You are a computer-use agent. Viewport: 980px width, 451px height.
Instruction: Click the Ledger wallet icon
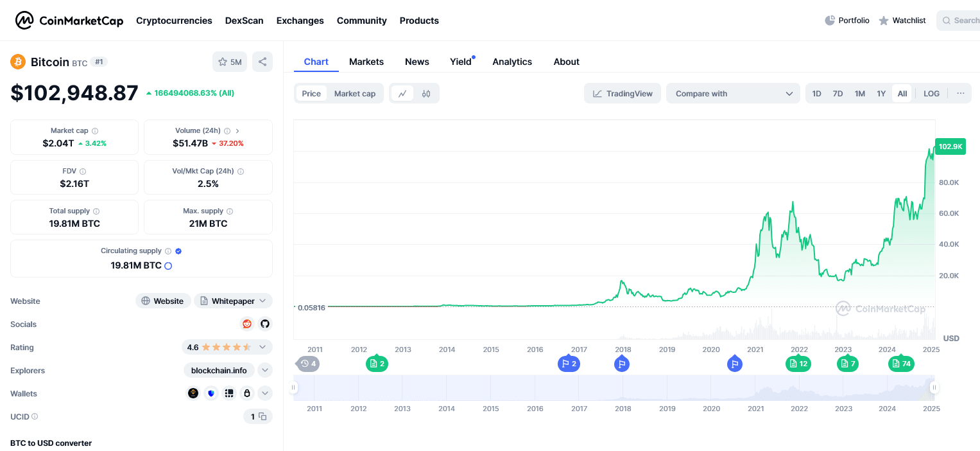tap(229, 393)
